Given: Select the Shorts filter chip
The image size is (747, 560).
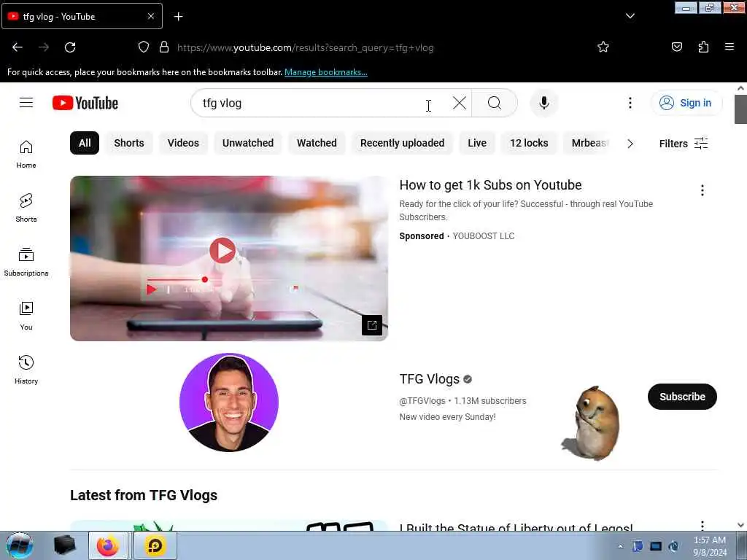Looking at the screenshot, I should [128, 143].
